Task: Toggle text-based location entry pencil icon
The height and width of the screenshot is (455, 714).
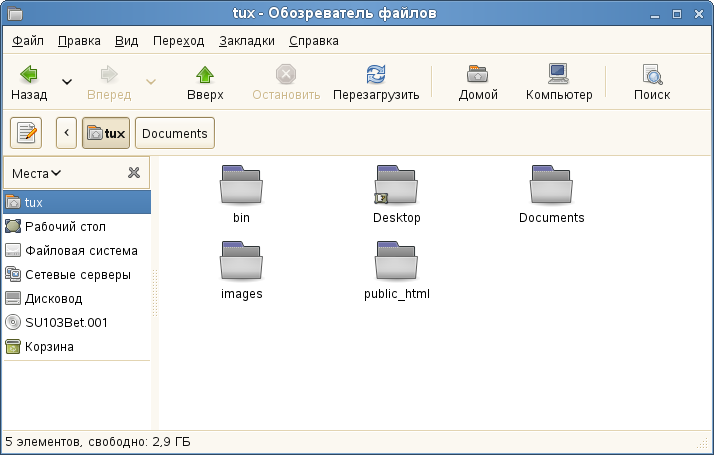Action: [27, 133]
